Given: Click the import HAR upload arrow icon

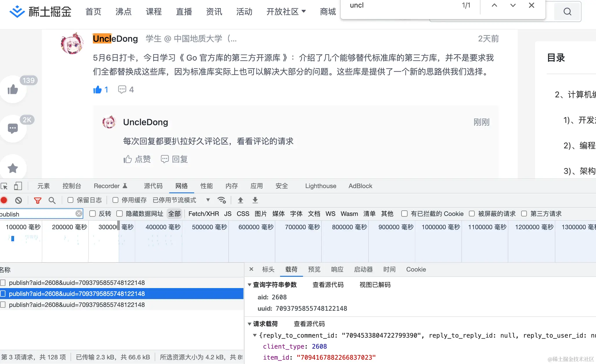Looking at the screenshot, I should pyautogui.click(x=241, y=200).
